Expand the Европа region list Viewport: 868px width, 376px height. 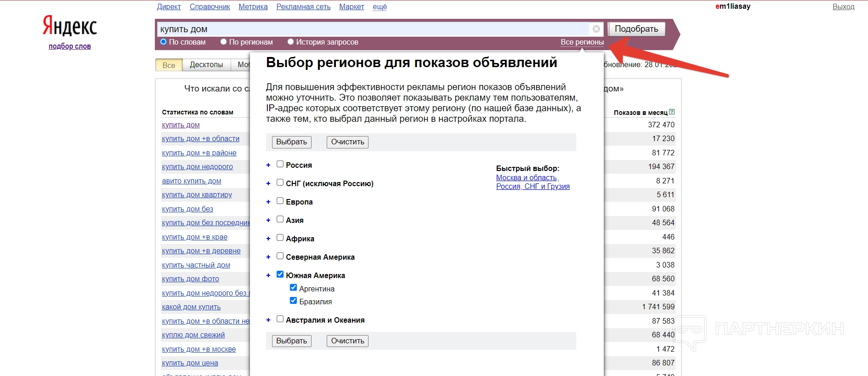coord(268,202)
